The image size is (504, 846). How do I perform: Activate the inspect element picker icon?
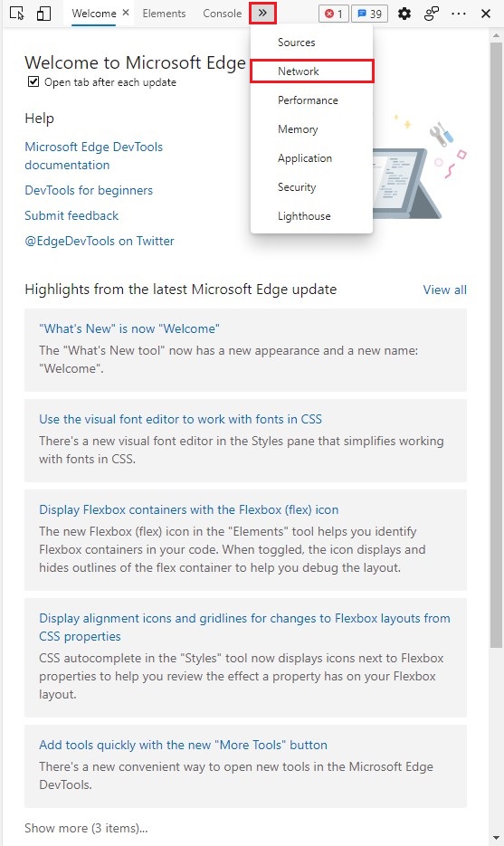click(x=17, y=14)
